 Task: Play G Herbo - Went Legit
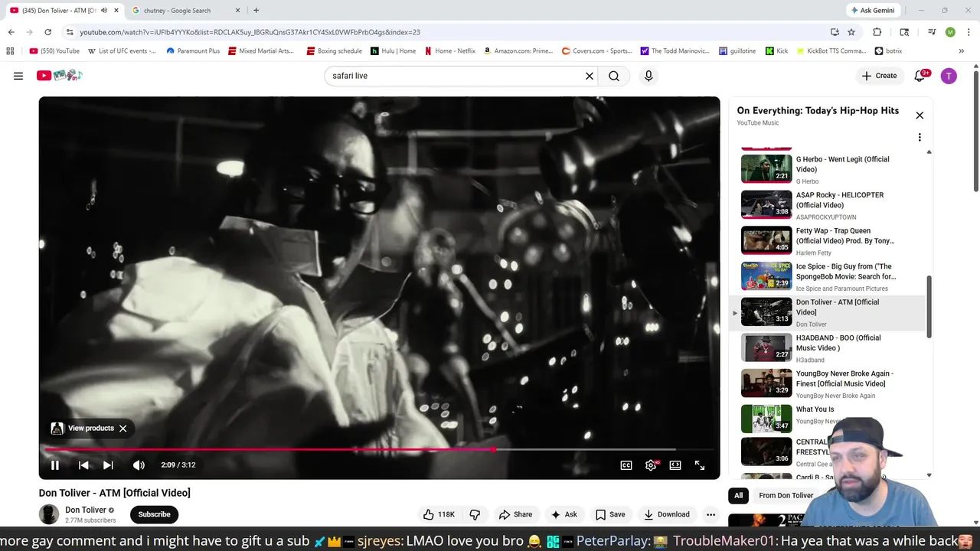[x=828, y=168]
